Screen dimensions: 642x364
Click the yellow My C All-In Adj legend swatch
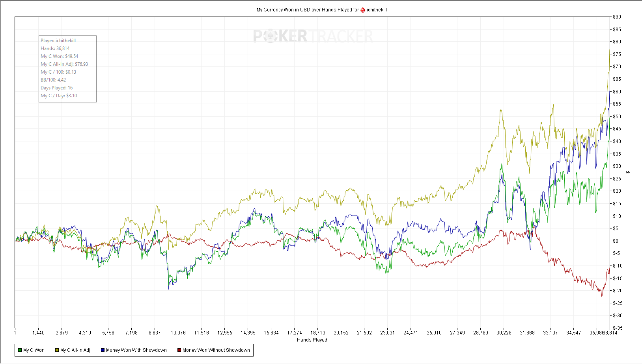pos(57,350)
